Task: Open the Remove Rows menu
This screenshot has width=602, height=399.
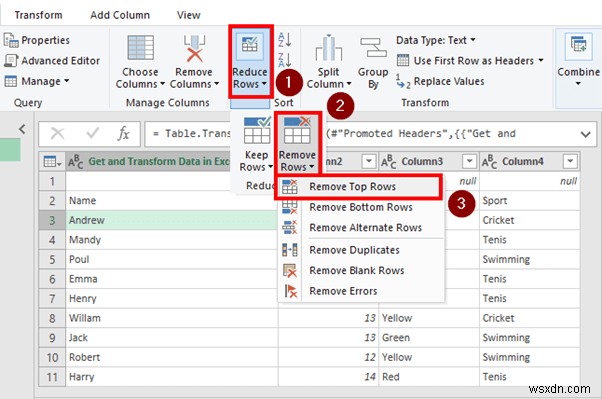Action: point(297,143)
